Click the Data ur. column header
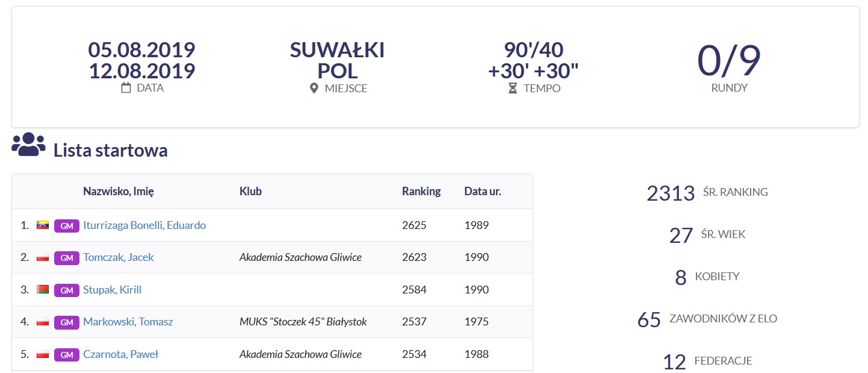 pyautogui.click(x=483, y=192)
